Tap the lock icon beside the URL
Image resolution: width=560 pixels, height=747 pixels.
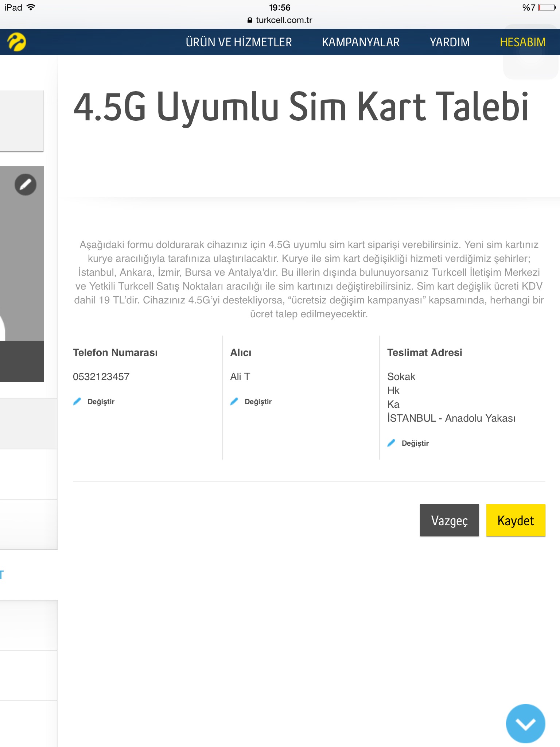250,20
